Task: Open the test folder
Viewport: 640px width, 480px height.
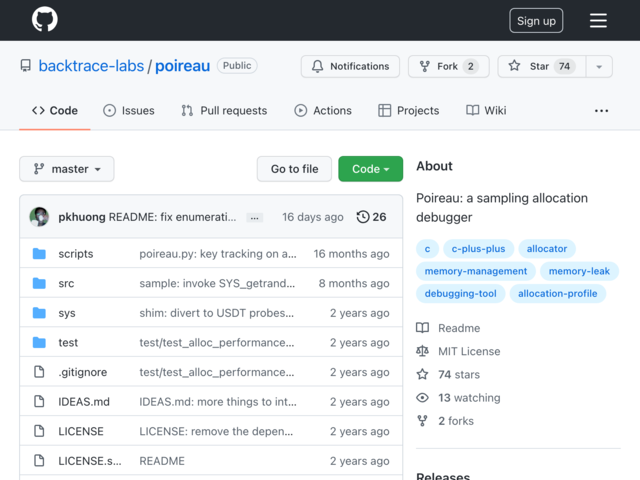Action: (x=68, y=342)
